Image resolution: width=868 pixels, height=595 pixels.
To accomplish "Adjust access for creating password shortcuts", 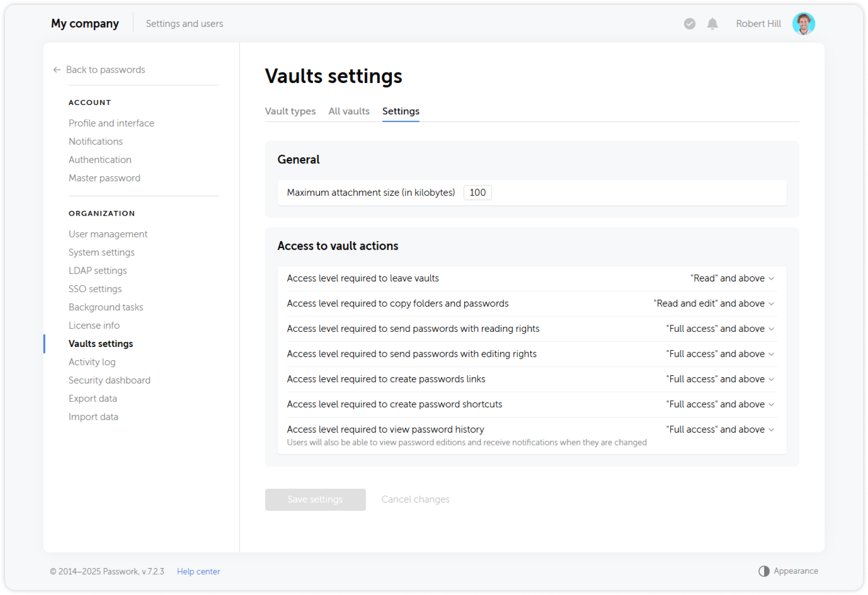I will 720,404.
